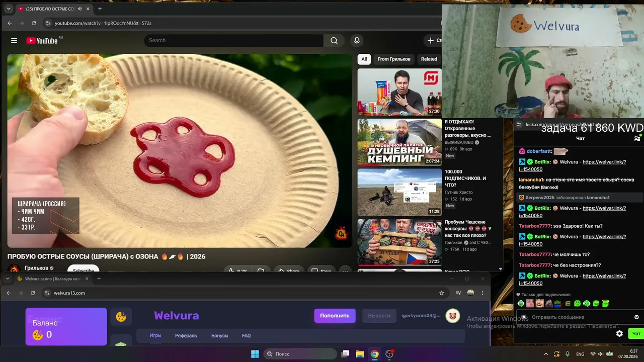Open the Windows Start menu

(255, 354)
